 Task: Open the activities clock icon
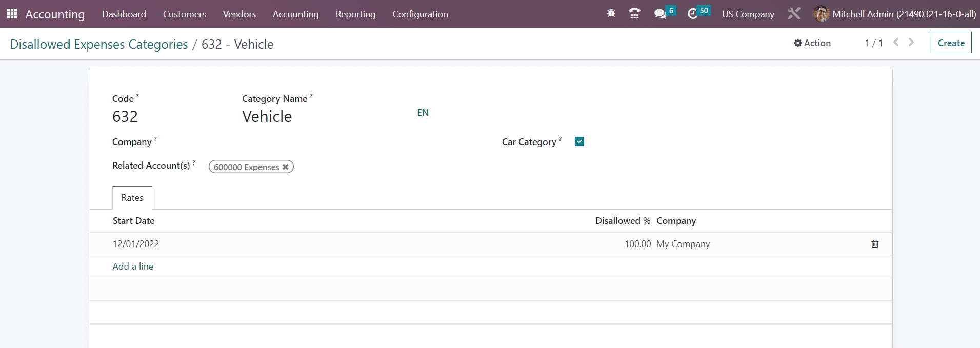click(693, 14)
